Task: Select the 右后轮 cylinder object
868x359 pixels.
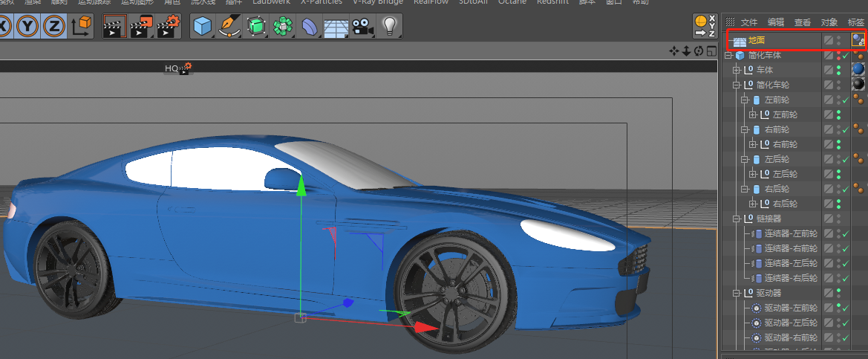Action: 777,189
